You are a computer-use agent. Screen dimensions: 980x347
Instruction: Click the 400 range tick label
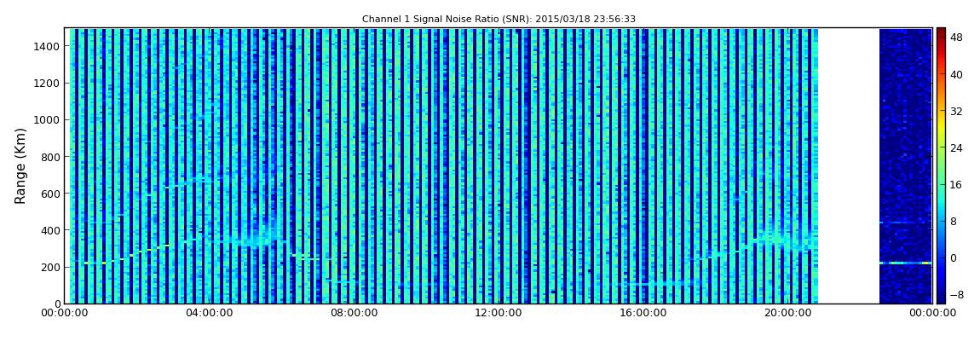click(50, 231)
